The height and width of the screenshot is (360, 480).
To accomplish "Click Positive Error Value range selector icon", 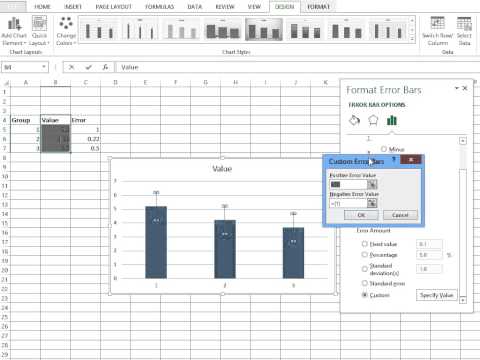I will (x=372, y=184).
